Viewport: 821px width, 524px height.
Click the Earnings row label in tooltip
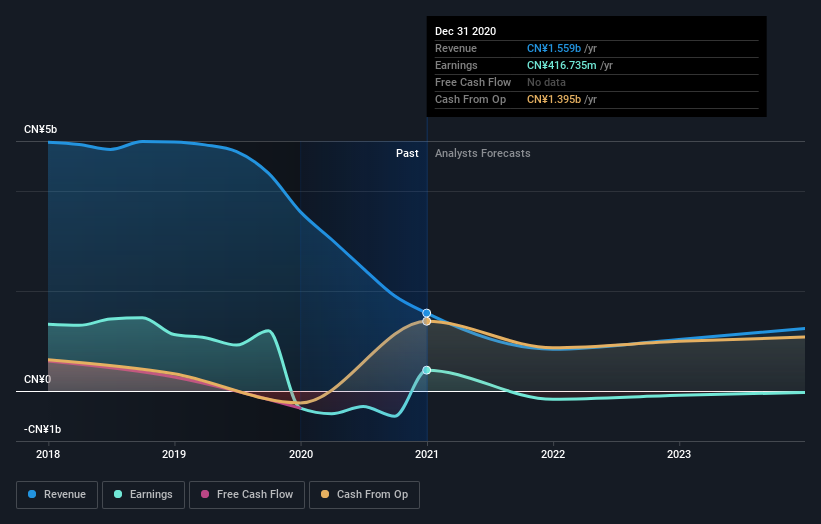click(x=456, y=65)
